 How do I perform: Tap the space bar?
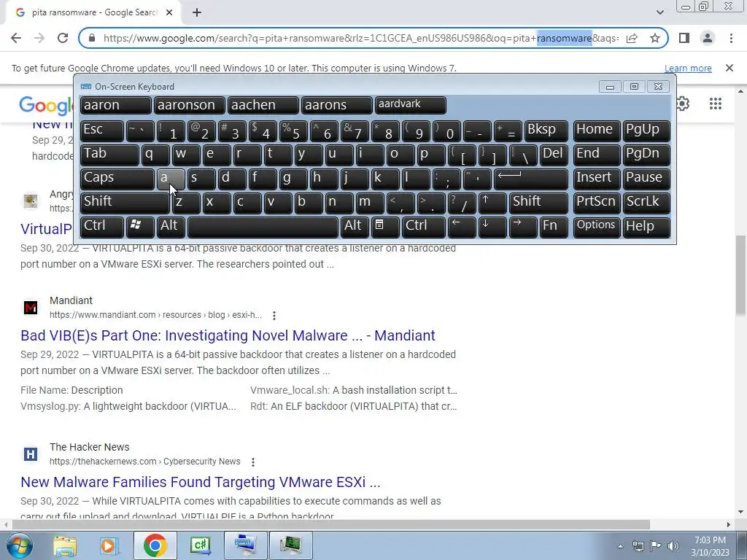pyautogui.click(x=263, y=227)
